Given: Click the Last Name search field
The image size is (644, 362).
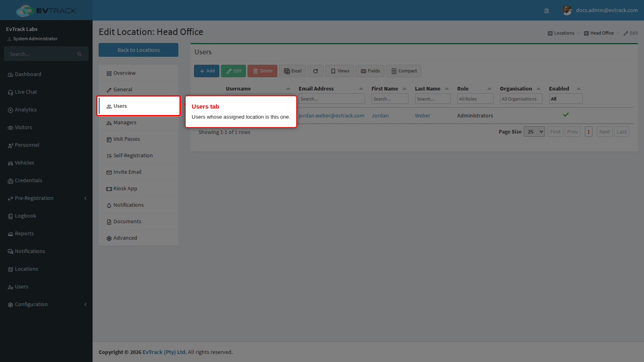Looking at the screenshot, I should click(x=433, y=99).
